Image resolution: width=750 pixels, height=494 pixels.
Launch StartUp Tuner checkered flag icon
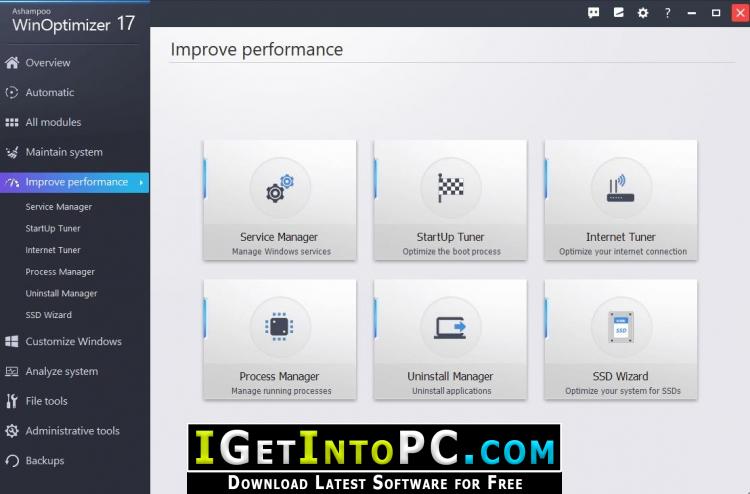451,187
